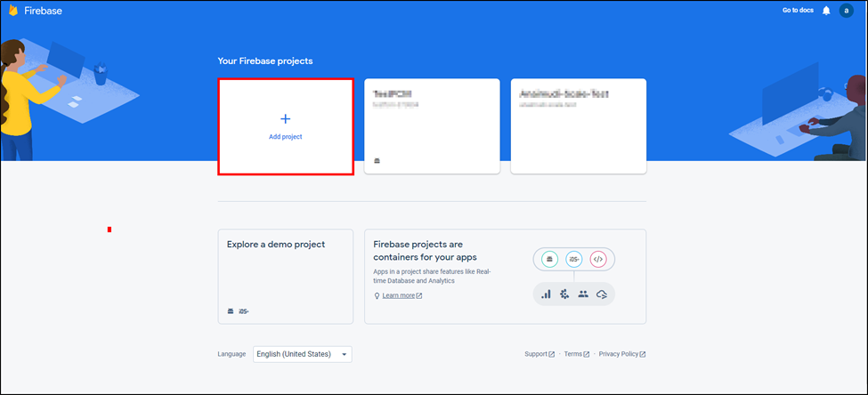Click the Analytics bar chart icon
Viewport: 868px width, 395px height.
(547, 294)
